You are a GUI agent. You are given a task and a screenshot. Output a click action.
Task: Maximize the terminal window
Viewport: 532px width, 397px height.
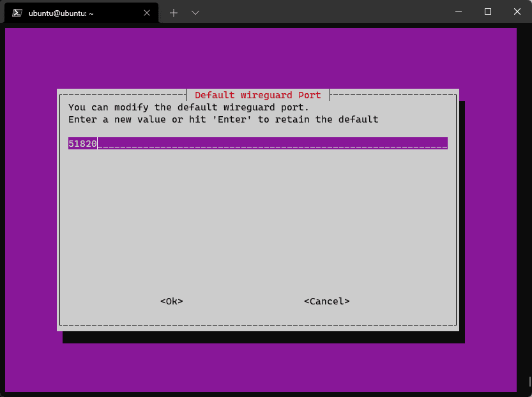pyautogui.click(x=488, y=11)
